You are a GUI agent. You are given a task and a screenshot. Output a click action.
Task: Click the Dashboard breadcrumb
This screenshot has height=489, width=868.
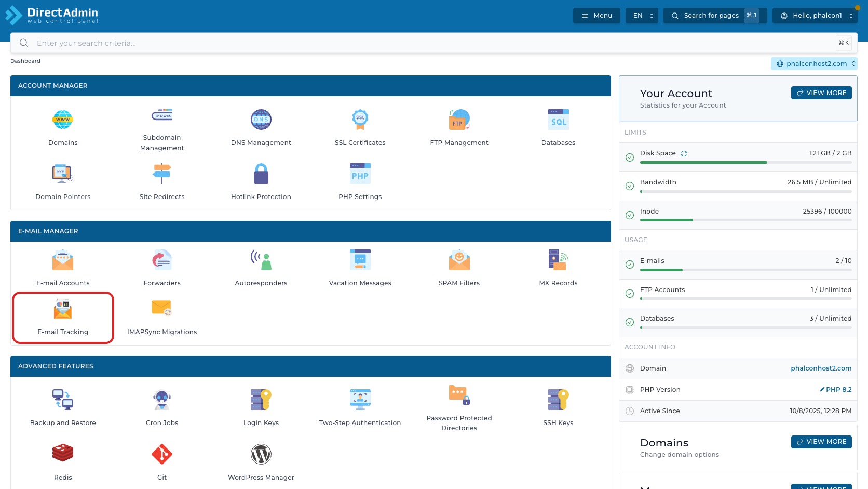(25, 61)
